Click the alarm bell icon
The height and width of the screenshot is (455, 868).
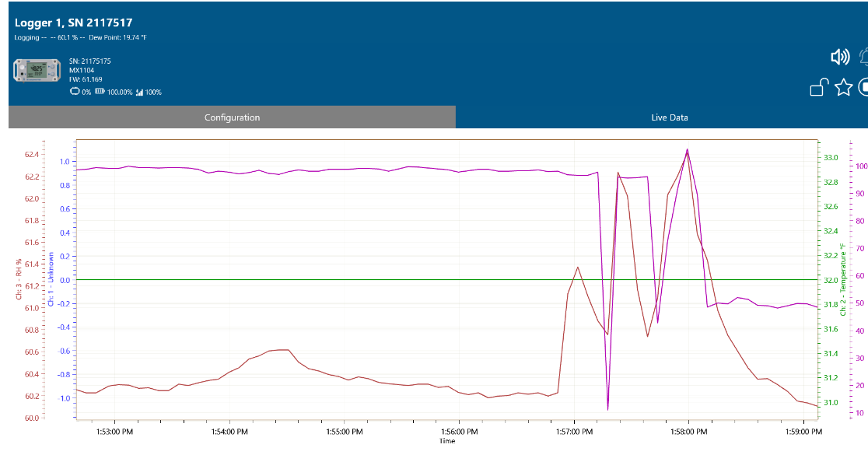coord(864,57)
